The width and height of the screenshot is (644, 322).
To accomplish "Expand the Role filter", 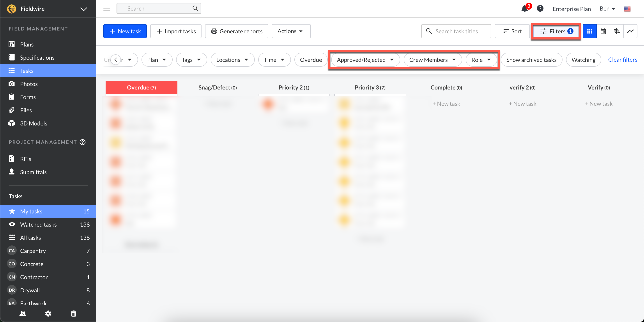I will point(481,60).
